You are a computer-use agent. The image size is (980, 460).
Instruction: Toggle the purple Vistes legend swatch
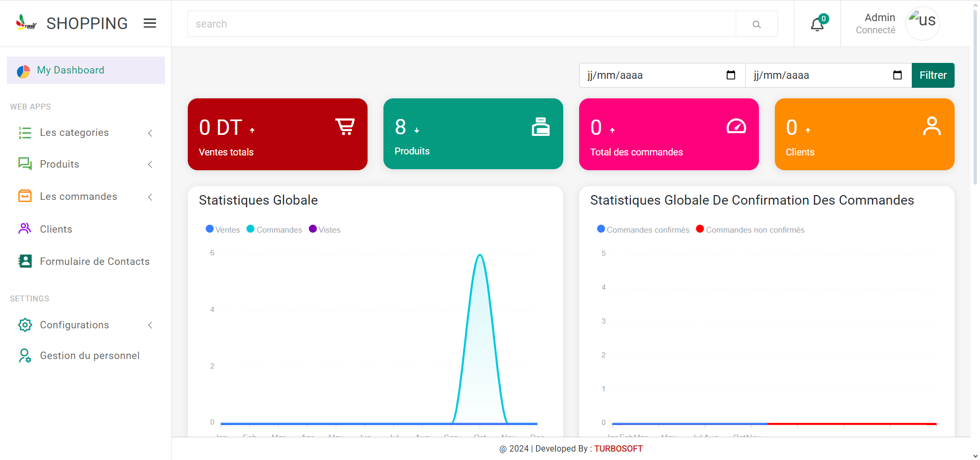click(313, 229)
